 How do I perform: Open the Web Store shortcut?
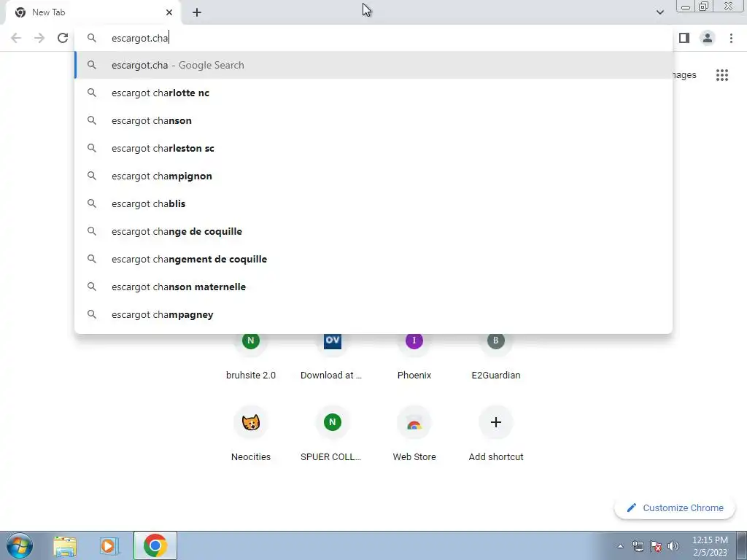(414, 435)
